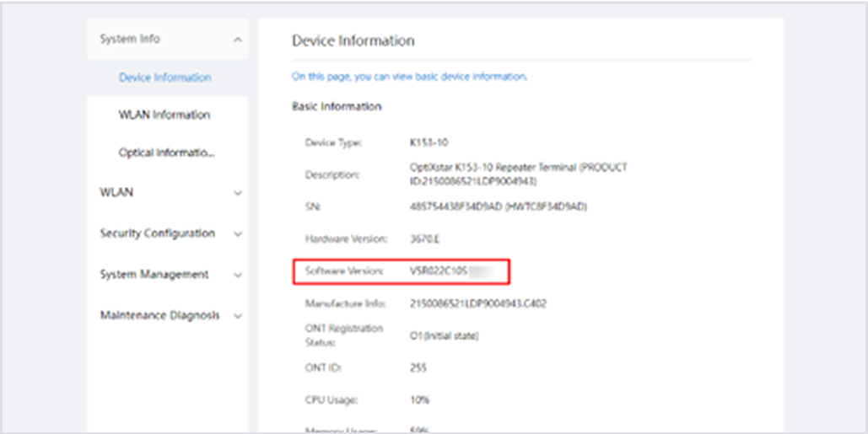This screenshot has height=434, width=868.
Task: Open WLAN Information page
Action: [x=164, y=115]
